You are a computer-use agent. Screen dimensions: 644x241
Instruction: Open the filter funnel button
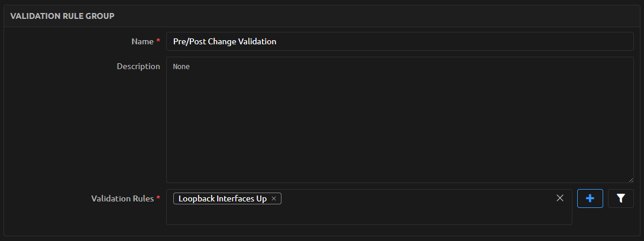[620, 198]
